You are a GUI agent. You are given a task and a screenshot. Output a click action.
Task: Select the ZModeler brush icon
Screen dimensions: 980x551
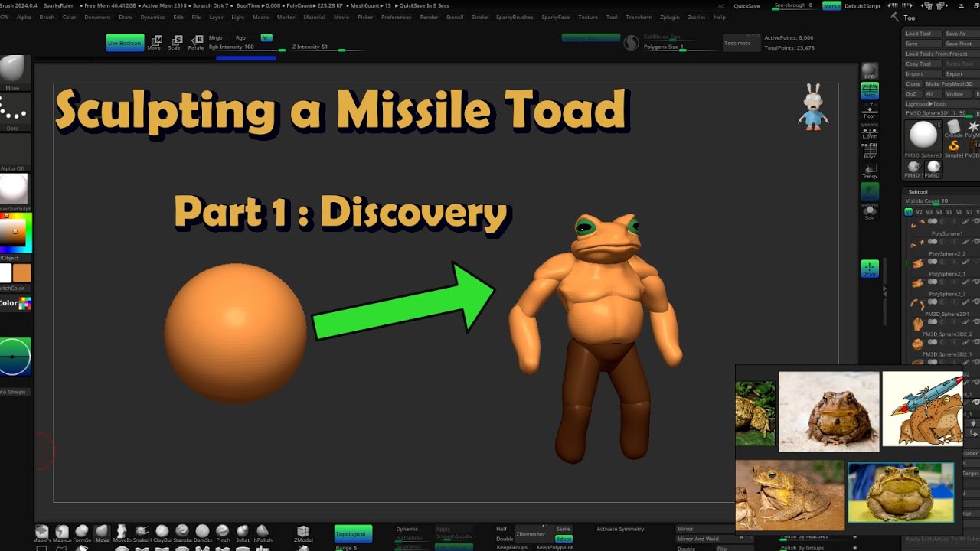point(303,533)
